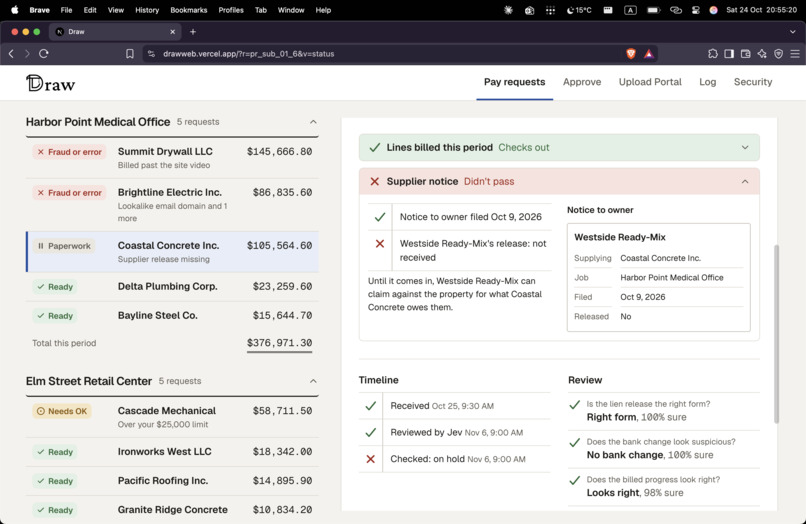Switch to the Pay requests tab

click(514, 82)
